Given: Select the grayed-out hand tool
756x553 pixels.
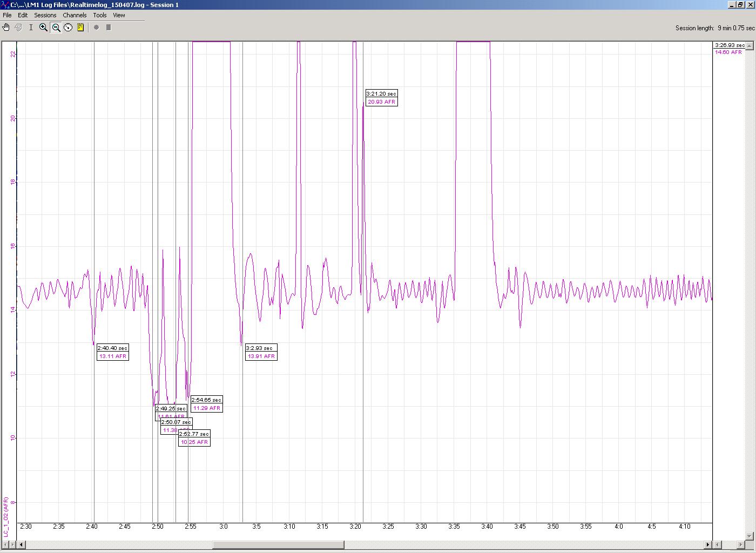Looking at the screenshot, I should pos(18,28).
